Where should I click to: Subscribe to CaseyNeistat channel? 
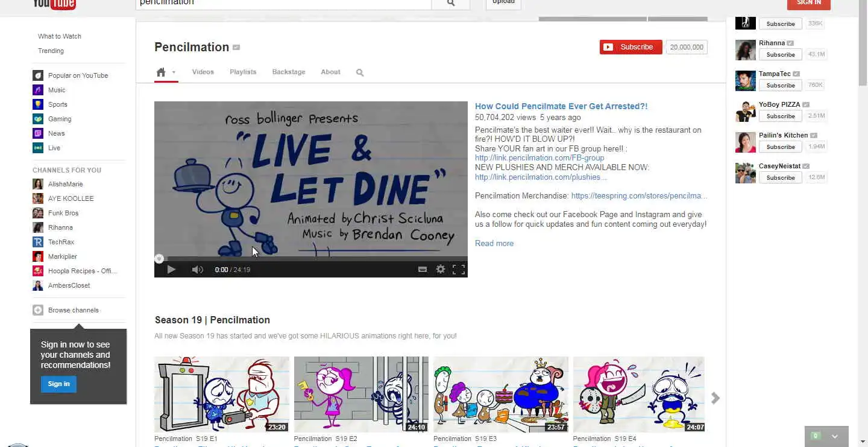point(781,177)
